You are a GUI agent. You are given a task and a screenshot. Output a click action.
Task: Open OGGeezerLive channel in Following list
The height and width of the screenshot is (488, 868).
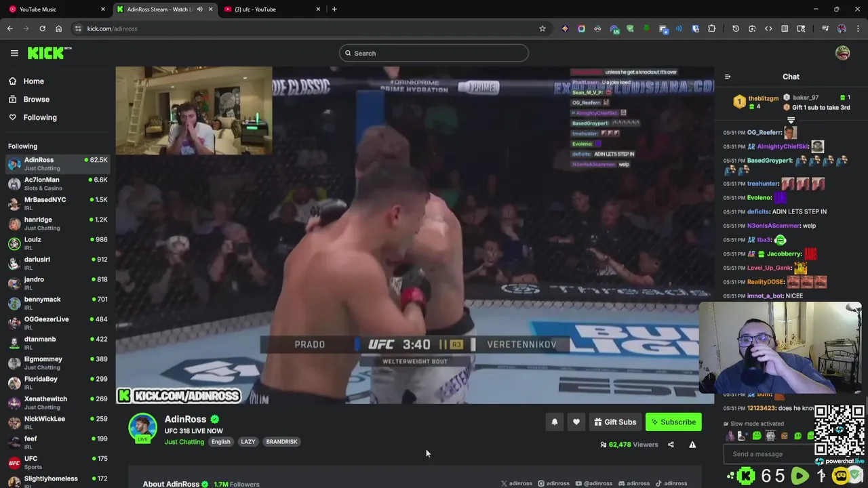[58, 323]
